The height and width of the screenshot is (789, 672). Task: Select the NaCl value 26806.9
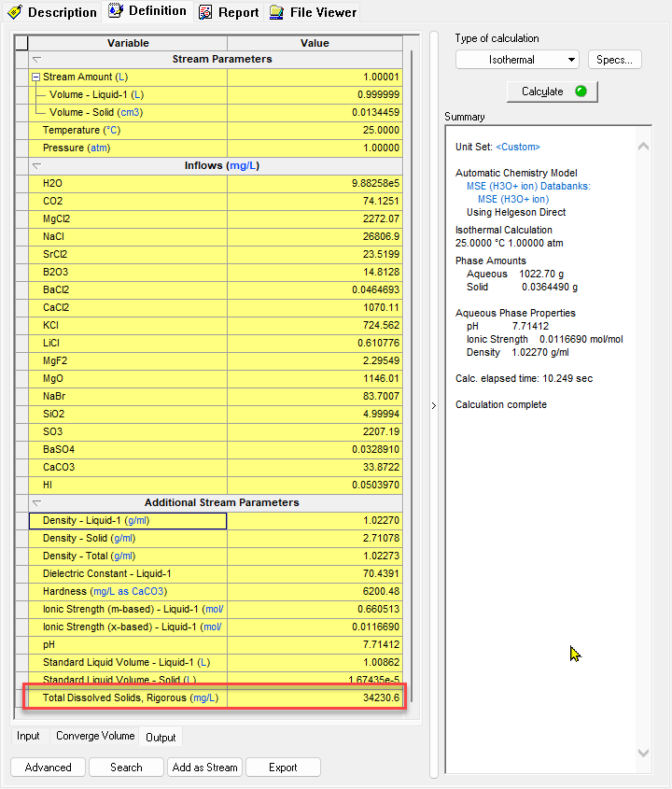point(315,236)
